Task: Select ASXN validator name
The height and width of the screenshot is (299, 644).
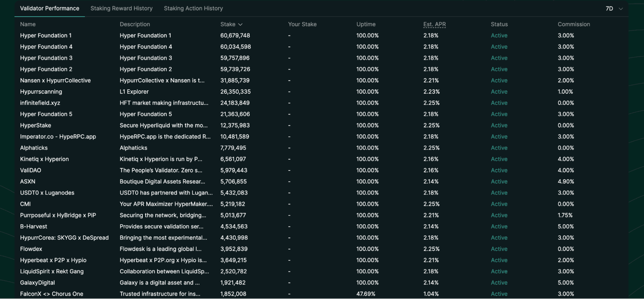Action: (x=28, y=182)
